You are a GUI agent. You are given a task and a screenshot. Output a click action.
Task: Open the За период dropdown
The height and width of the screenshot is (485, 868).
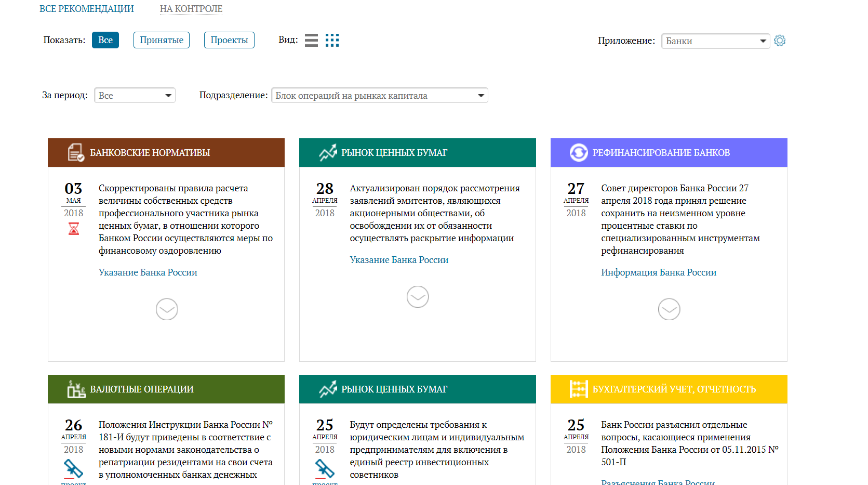pos(135,96)
